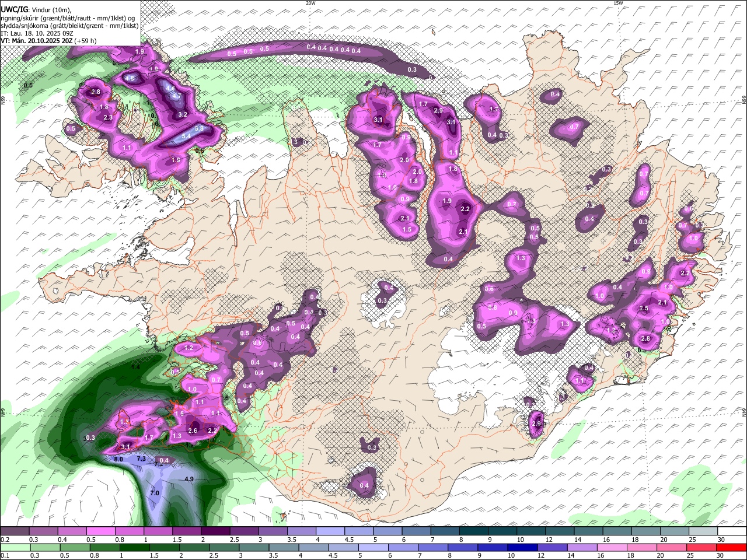Viewport: 747px width, 560px height.
Task: Click the pink 16–18 swatch in rain legend
Action: click(612, 546)
